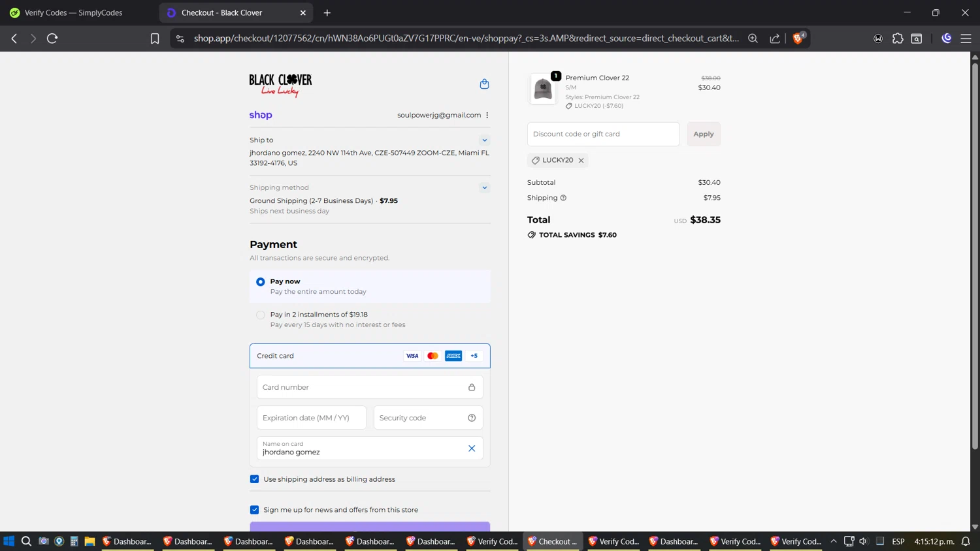This screenshot has width=980, height=551.
Task: Click the Card number field
Action: click(x=370, y=387)
